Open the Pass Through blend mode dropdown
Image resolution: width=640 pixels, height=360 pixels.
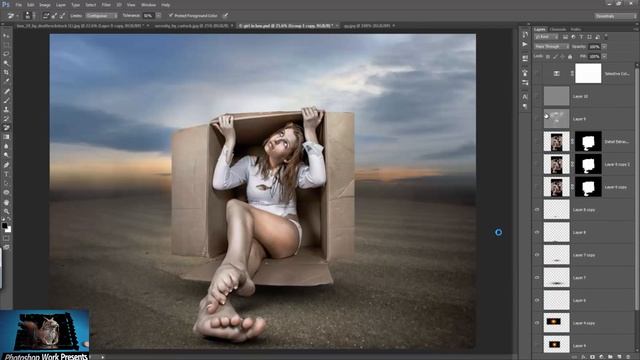tap(552, 47)
